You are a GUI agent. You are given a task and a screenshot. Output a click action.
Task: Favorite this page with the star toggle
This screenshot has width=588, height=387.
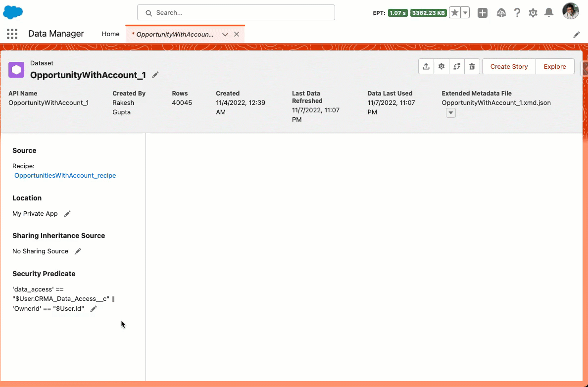click(x=454, y=12)
